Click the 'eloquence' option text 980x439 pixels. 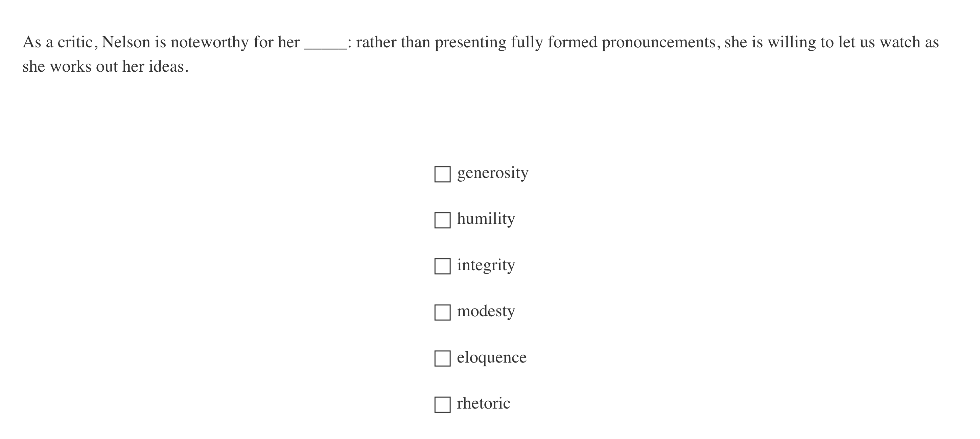point(492,357)
